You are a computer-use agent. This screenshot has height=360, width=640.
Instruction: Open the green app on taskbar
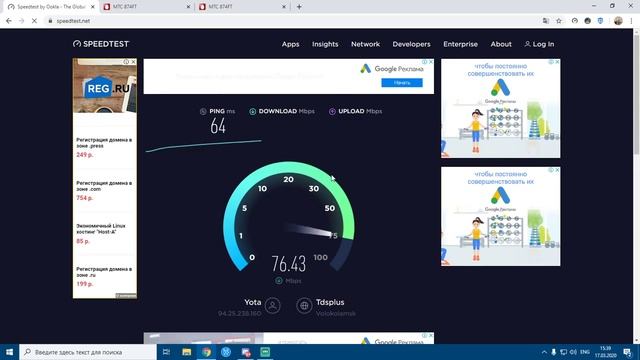[x=265, y=352]
